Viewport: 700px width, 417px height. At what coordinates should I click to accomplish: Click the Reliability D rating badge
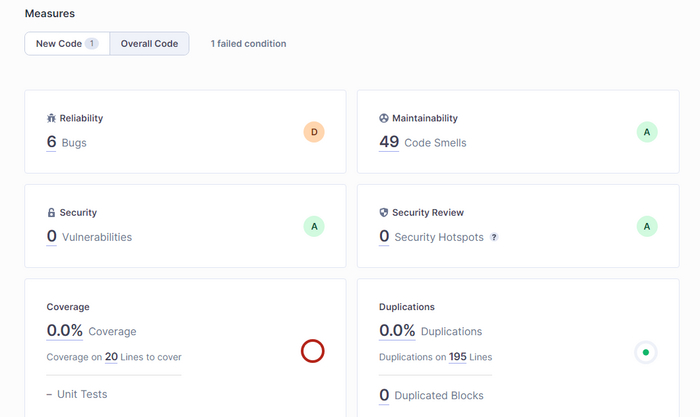[314, 132]
